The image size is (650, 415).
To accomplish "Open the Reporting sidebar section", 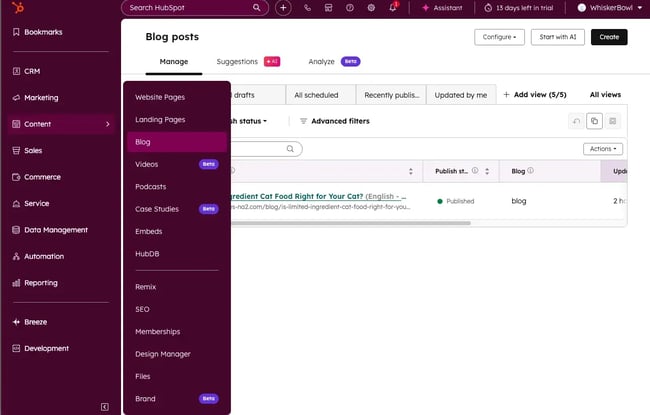I will [35, 283].
